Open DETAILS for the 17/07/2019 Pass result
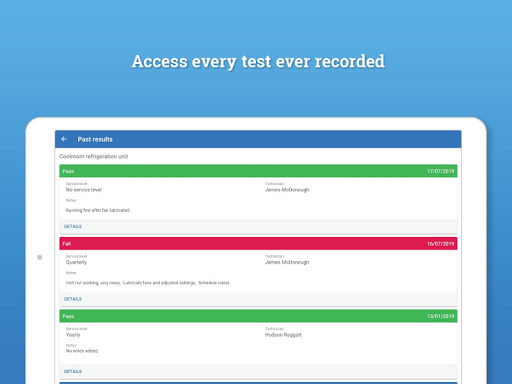512x384 pixels. point(73,226)
